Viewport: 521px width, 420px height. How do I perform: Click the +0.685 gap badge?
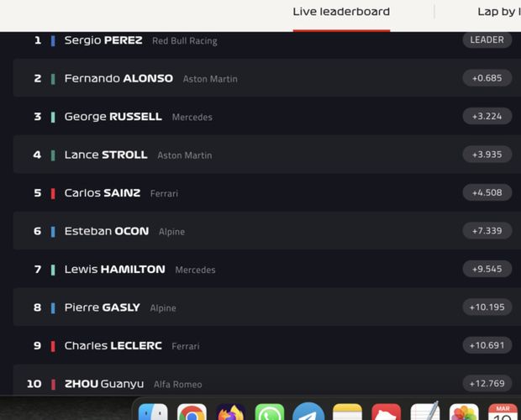(x=487, y=78)
